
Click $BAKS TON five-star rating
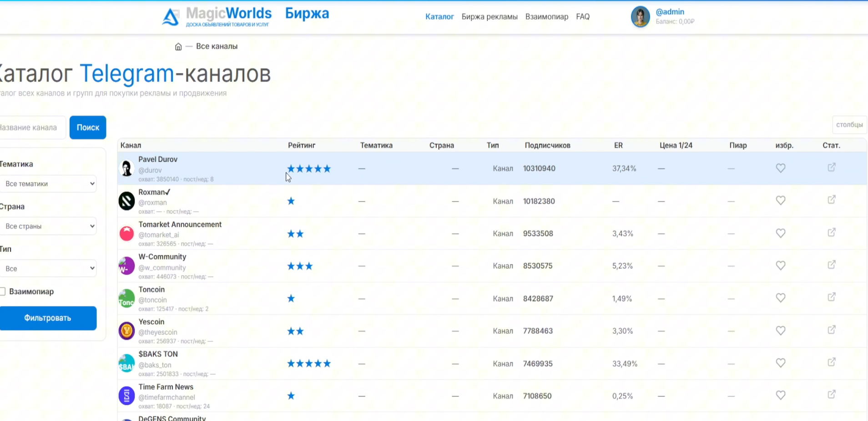pos(309,364)
